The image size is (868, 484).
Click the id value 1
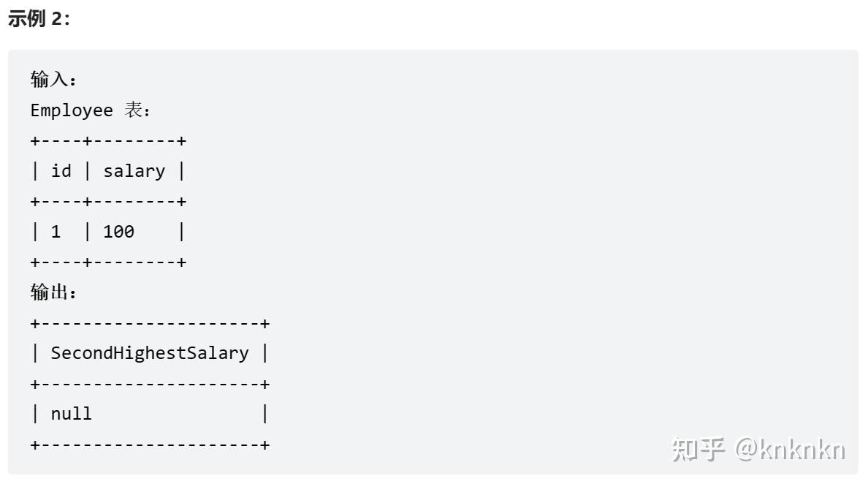pyautogui.click(x=56, y=232)
